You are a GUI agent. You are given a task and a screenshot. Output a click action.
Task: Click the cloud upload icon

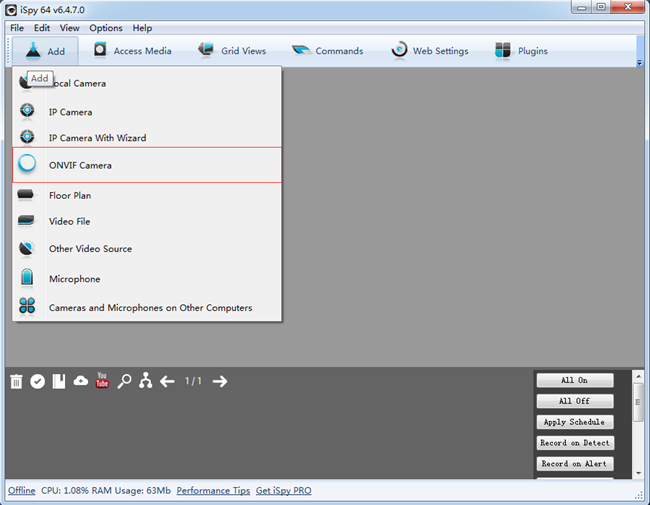click(81, 381)
